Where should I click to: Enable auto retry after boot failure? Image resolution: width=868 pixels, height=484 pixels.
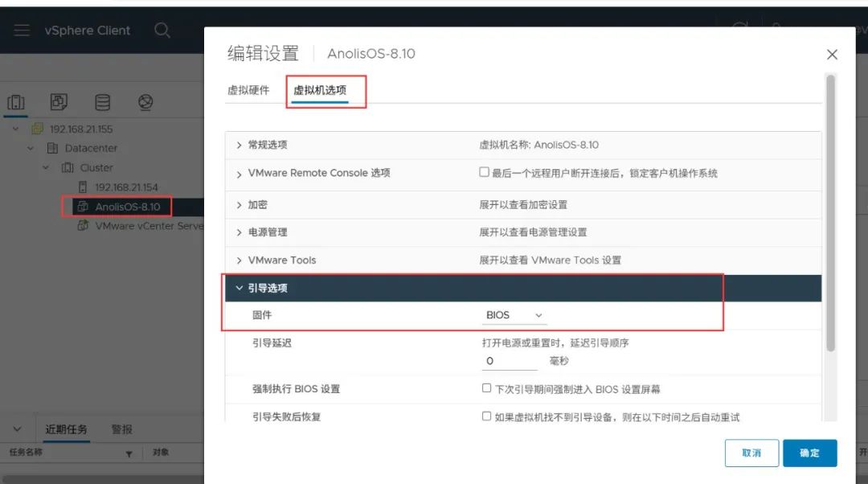(x=486, y=416)
